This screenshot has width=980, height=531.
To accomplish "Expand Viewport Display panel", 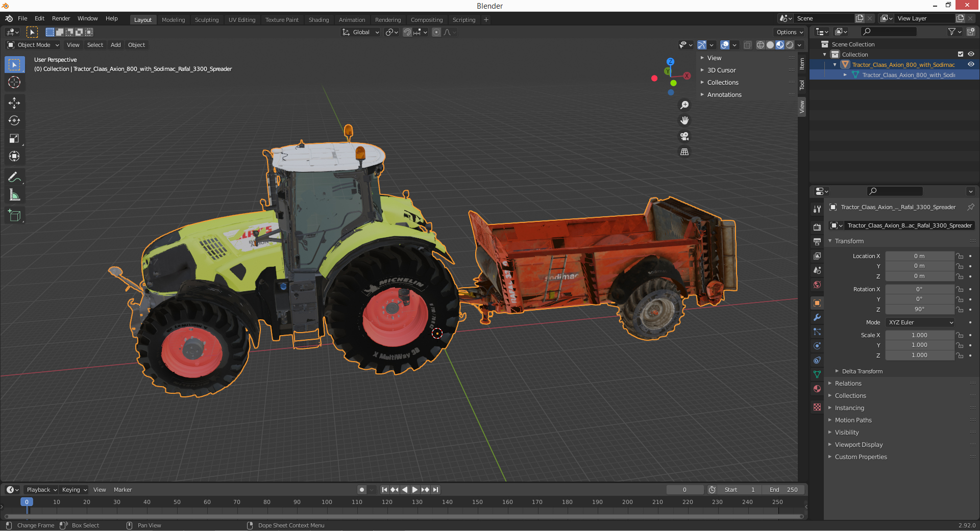I will 859,445.
